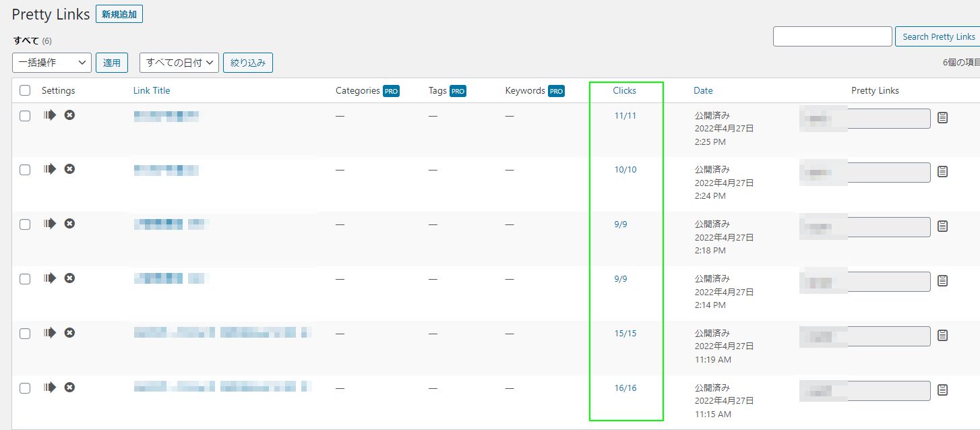
Task: Click the 6個の項目 item count text
Action: pos(961,62)
